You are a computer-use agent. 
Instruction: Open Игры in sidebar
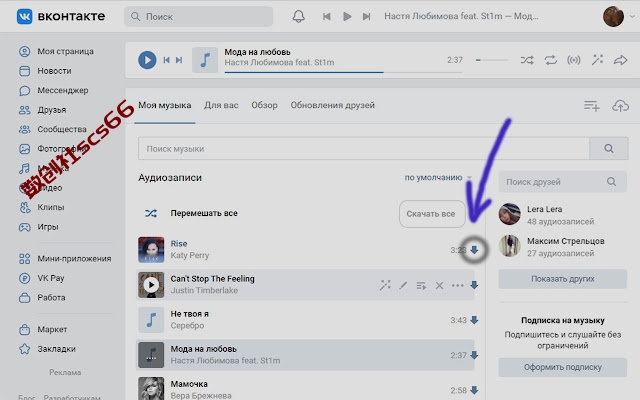point(38,227)
